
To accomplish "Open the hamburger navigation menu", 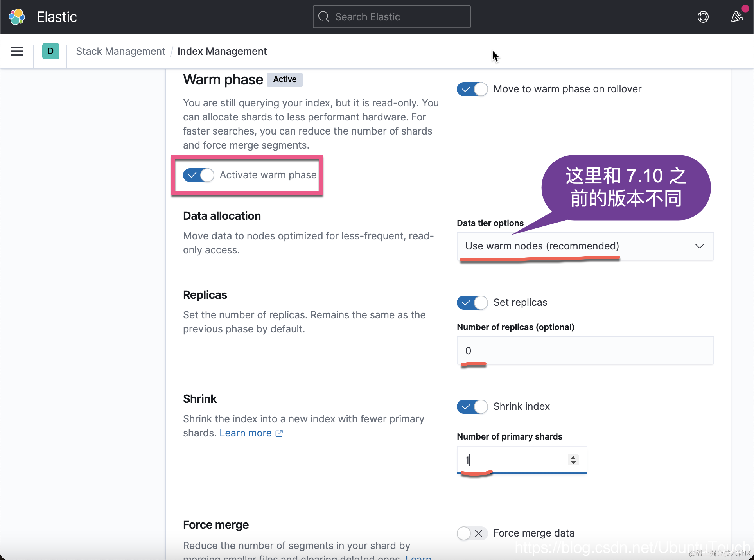I will point(17,51).
